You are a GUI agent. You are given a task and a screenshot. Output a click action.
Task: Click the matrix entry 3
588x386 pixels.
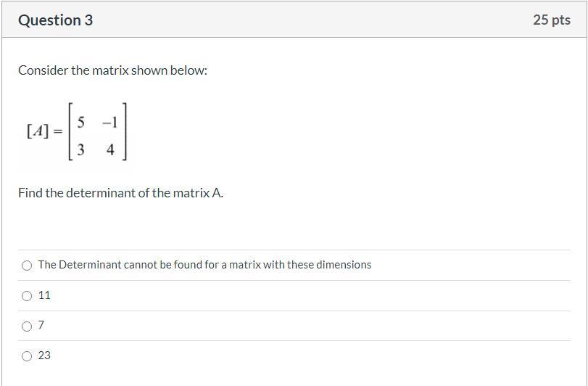click(x=80, y=149)
